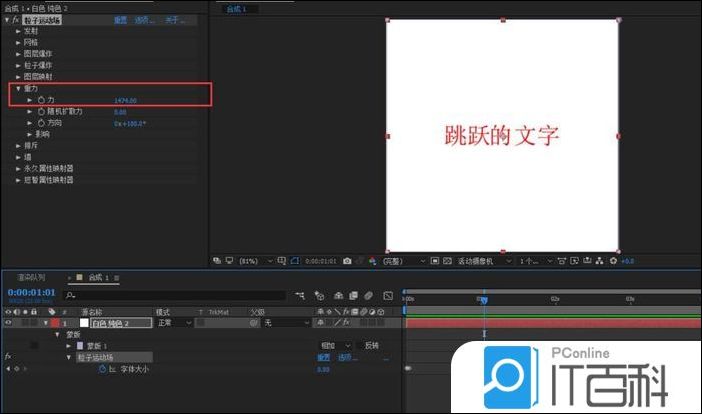Switch to the 渲染队列 tab
The width and height of the screenshot is (702, 414).
pos(31,277)
